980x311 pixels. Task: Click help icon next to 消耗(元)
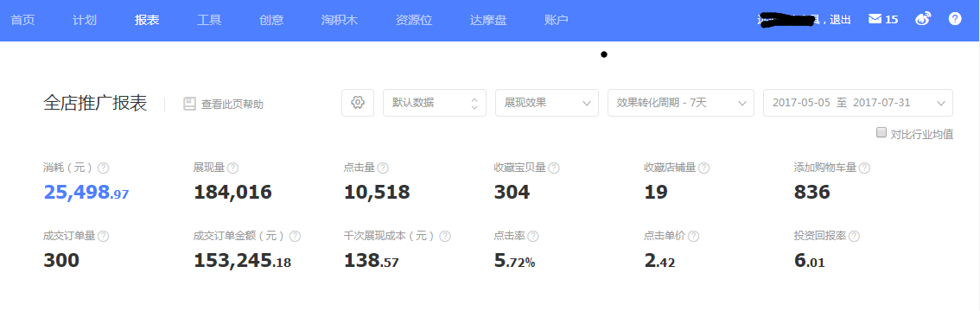click(104, 168)
